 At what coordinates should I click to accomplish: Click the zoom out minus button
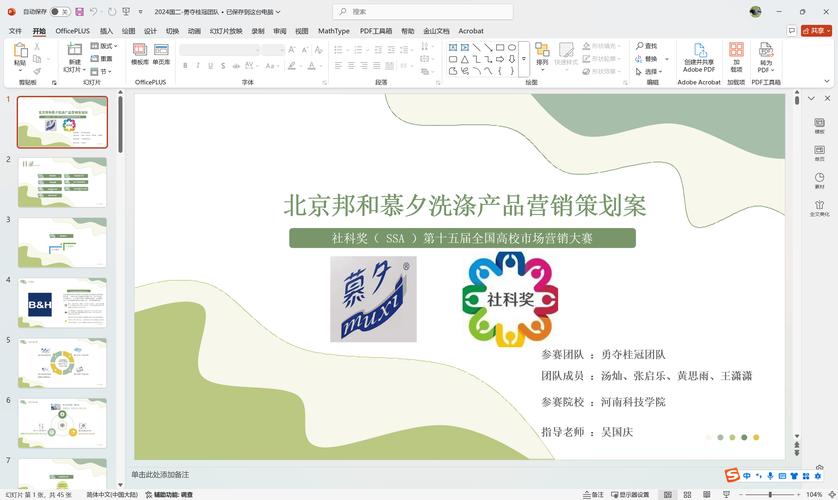point(739,495)
